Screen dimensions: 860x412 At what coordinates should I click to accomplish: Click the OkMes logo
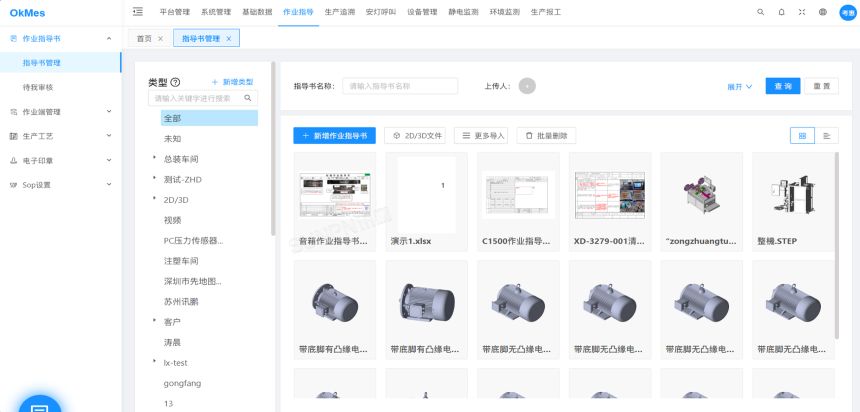click(27, 13)
